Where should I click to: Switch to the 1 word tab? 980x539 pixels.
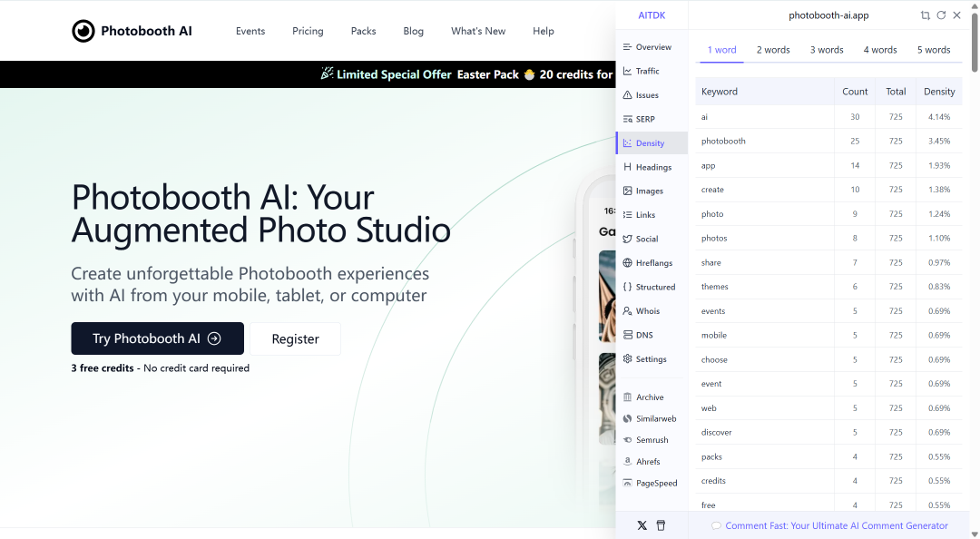coord(722,50)
